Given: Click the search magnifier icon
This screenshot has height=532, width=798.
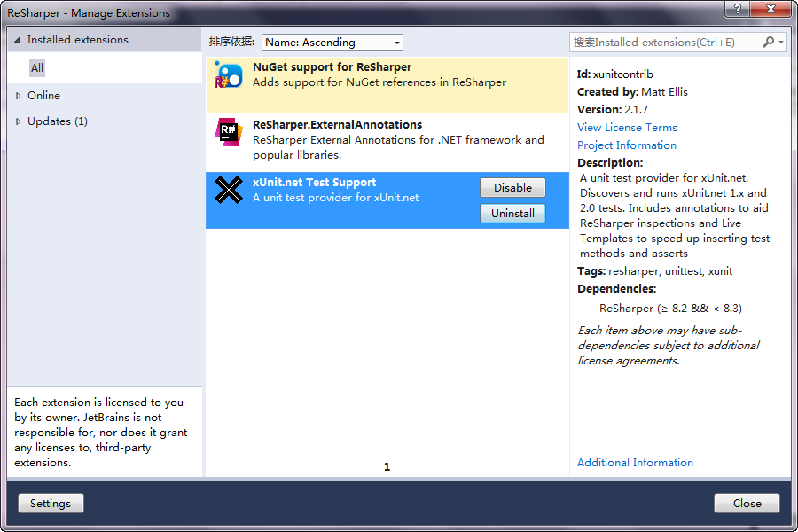Looking at the screenshot, I should tap(768, 43).
